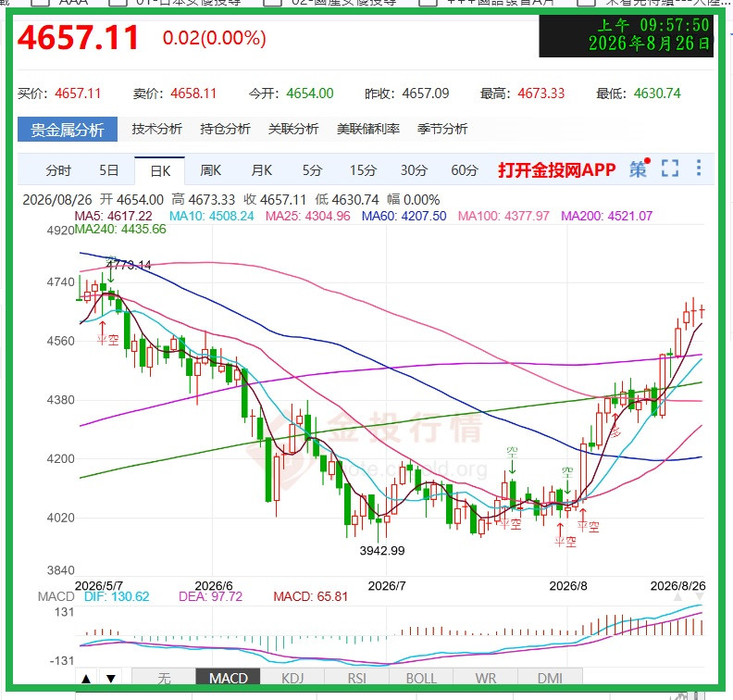
Task: Select the 30分 chart interval
Action: [414, 170]
